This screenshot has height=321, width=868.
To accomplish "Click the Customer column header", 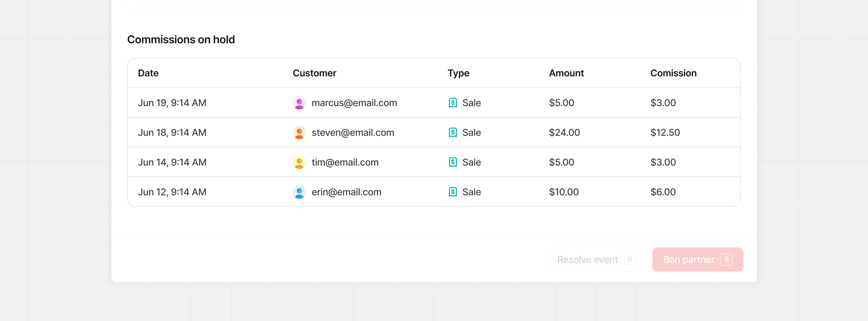I will pos(314,73).
